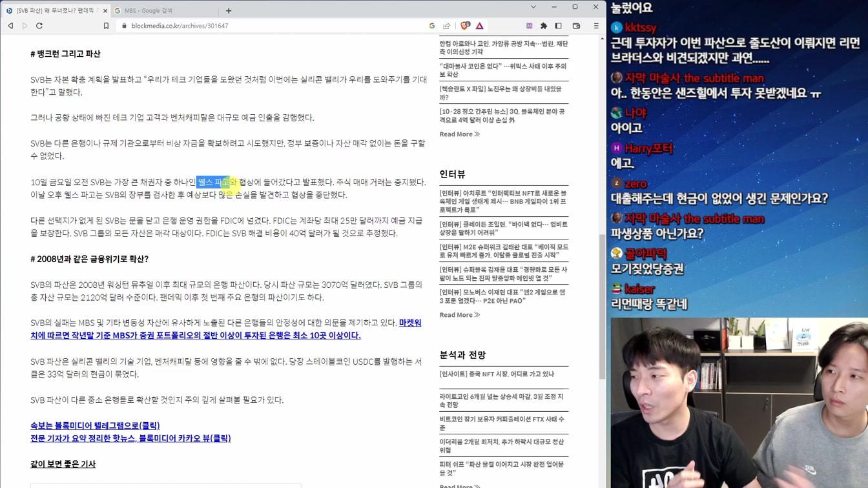
Task: Open the 모노버스 이재현 인터뷰 article
Action: click(x=504, y=296)
